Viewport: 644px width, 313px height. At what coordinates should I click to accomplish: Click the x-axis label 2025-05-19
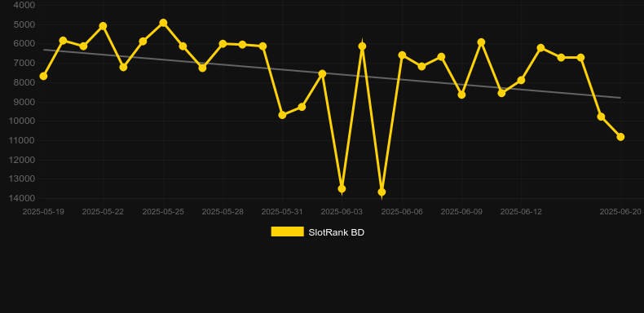pyautogui.click(x=43, y=212)
